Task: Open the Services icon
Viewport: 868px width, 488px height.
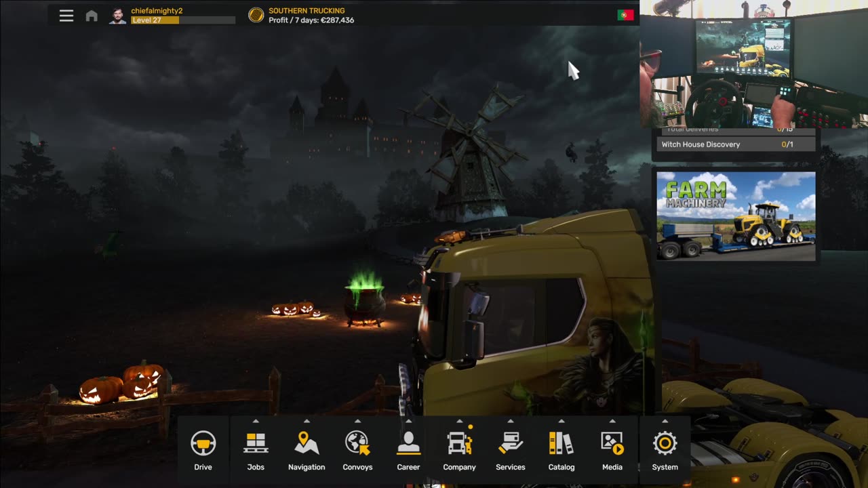Action: pos(511,445)
